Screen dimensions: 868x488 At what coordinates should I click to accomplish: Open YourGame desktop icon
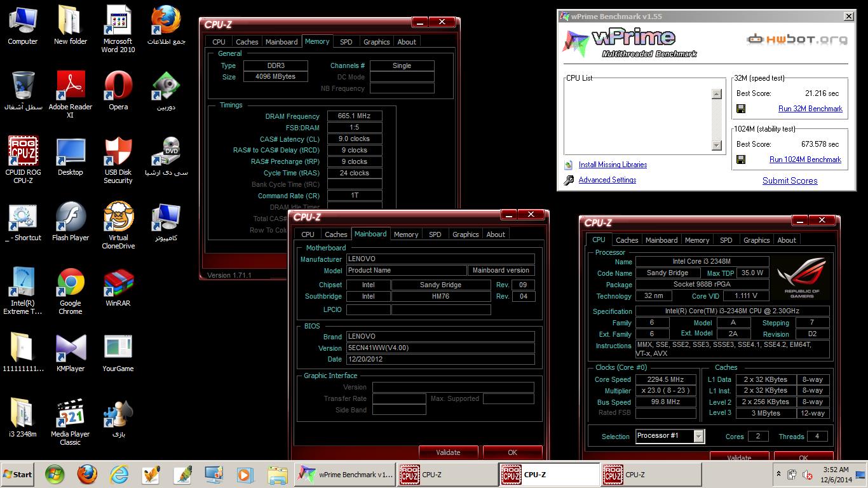pos(118,353)
